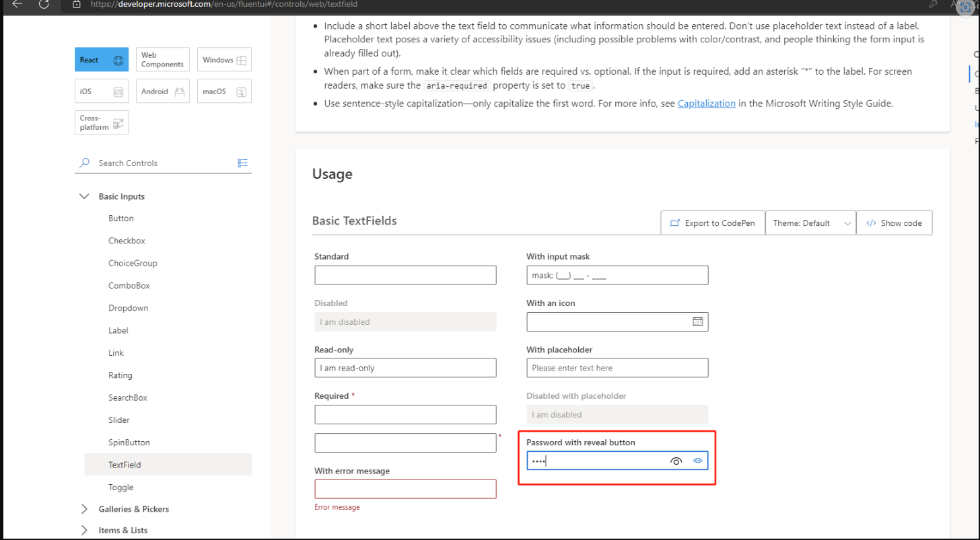Viewport: 980px width, 540px height.
Task: Click the Export to CodePen button
Action: tap(712, 222)
